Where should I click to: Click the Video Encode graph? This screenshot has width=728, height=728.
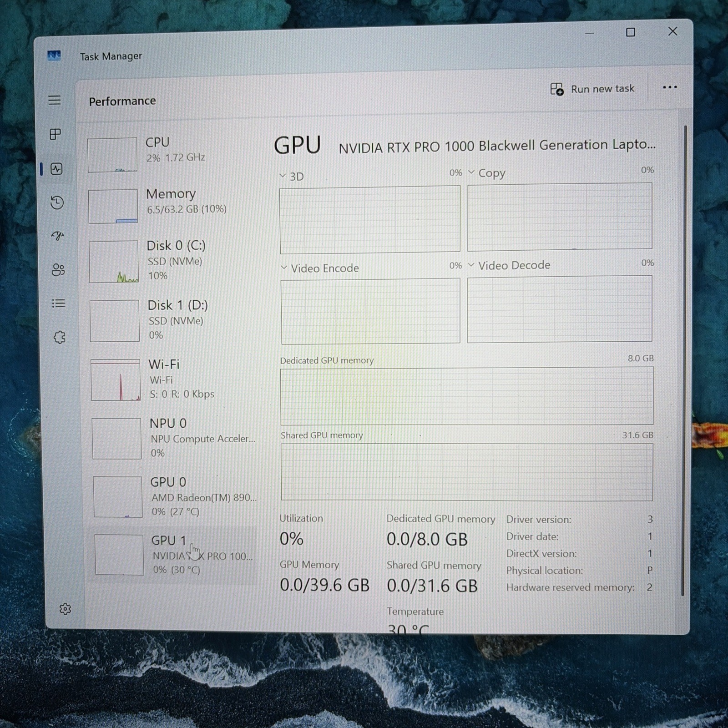click(x=370, y=312)
